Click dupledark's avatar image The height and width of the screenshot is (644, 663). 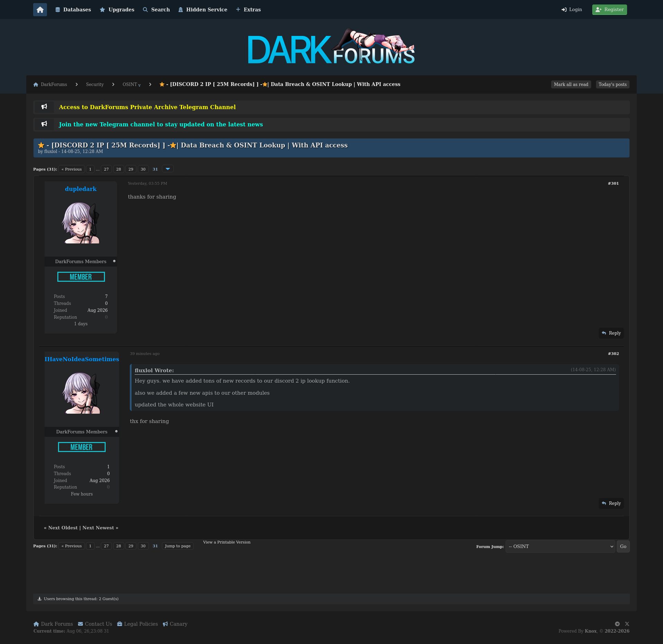pos(81,223)
